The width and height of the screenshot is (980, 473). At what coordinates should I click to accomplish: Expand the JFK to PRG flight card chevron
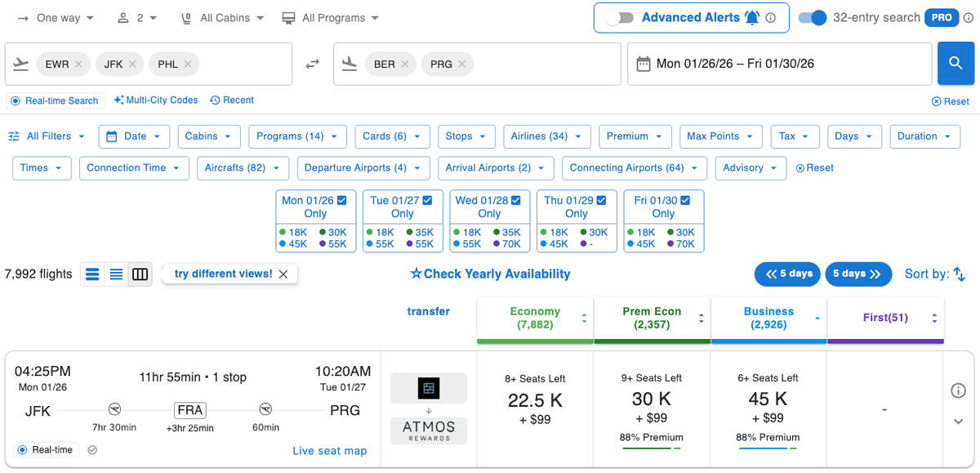[x=959, y=422]
